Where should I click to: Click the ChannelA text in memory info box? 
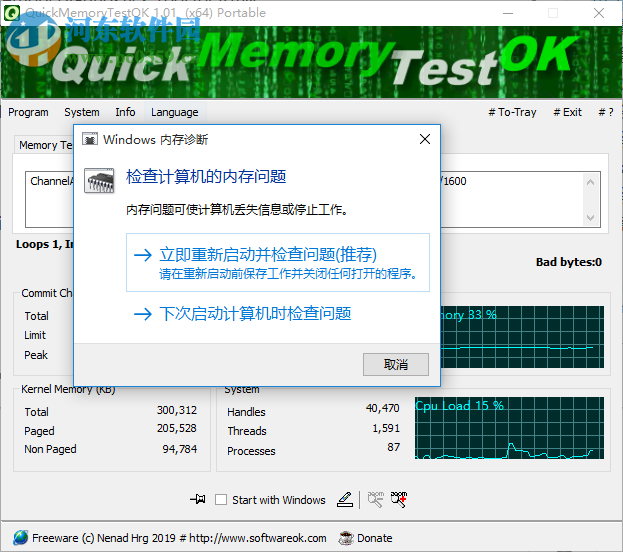[x=52, y=181]
